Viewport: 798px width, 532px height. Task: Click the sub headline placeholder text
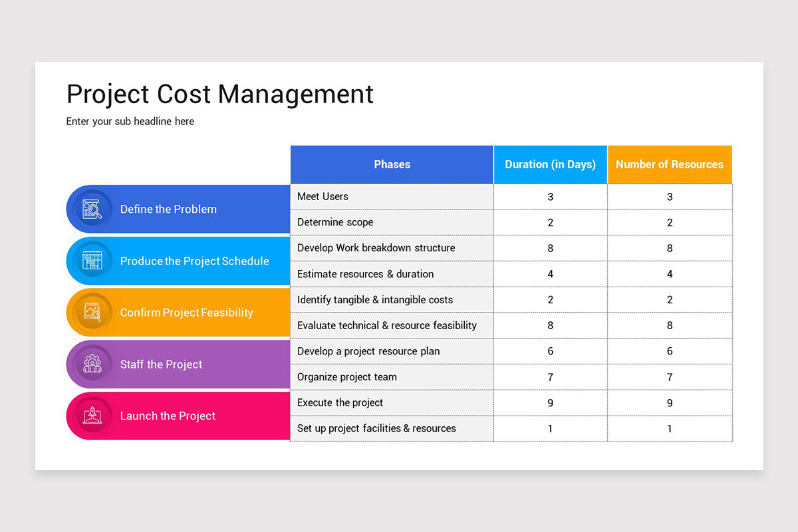coord(130,121)
